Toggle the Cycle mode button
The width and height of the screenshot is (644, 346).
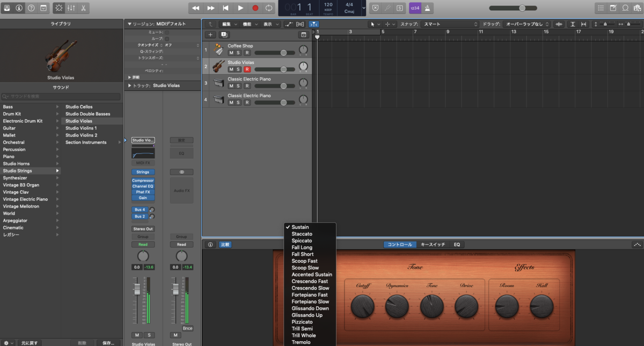point(269,8)
